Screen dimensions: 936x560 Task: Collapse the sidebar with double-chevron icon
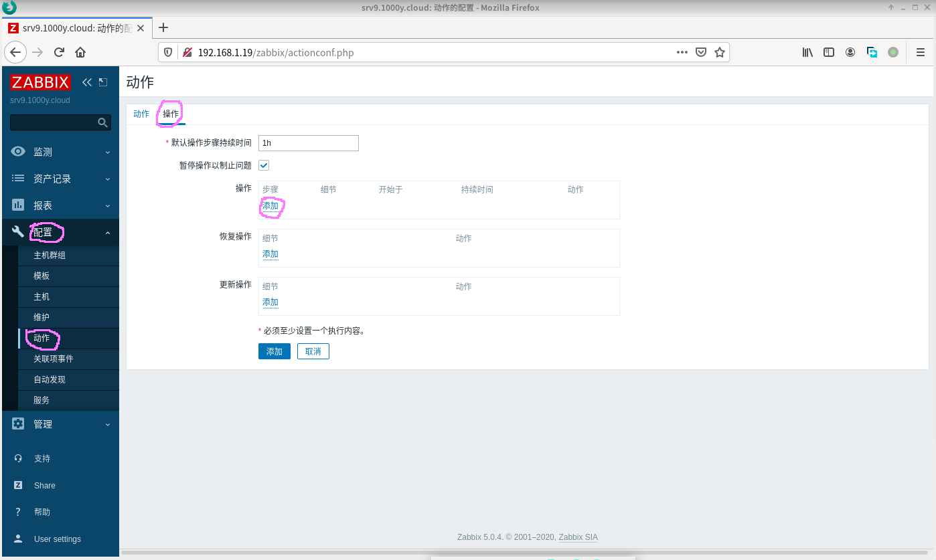87,82
